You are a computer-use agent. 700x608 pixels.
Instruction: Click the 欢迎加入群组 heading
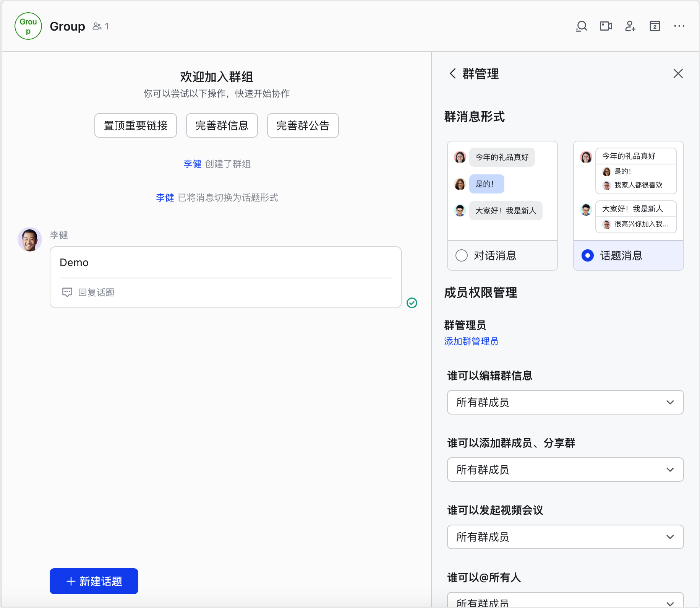tap(217, 77)
